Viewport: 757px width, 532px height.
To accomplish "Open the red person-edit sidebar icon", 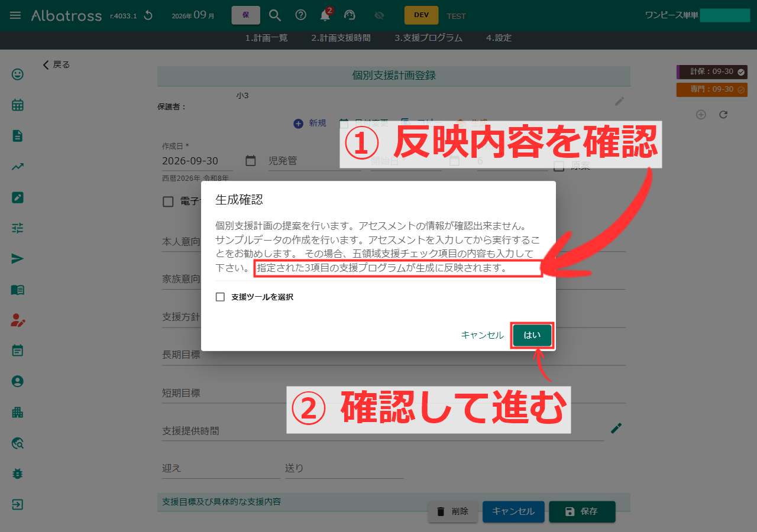I will [18, 320].
